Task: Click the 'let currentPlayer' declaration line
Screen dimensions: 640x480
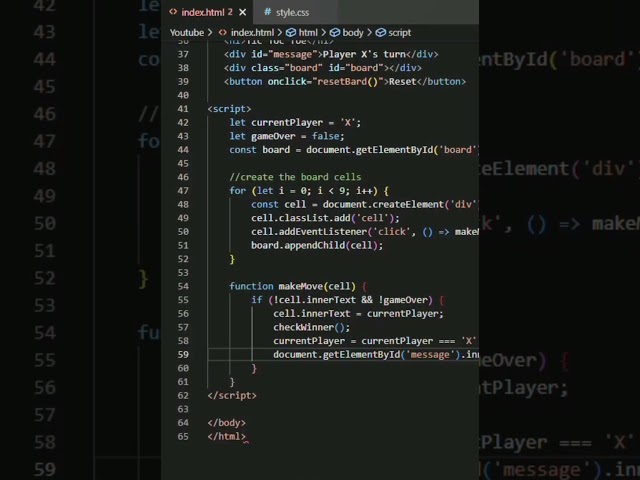Action: pos(295,123)
